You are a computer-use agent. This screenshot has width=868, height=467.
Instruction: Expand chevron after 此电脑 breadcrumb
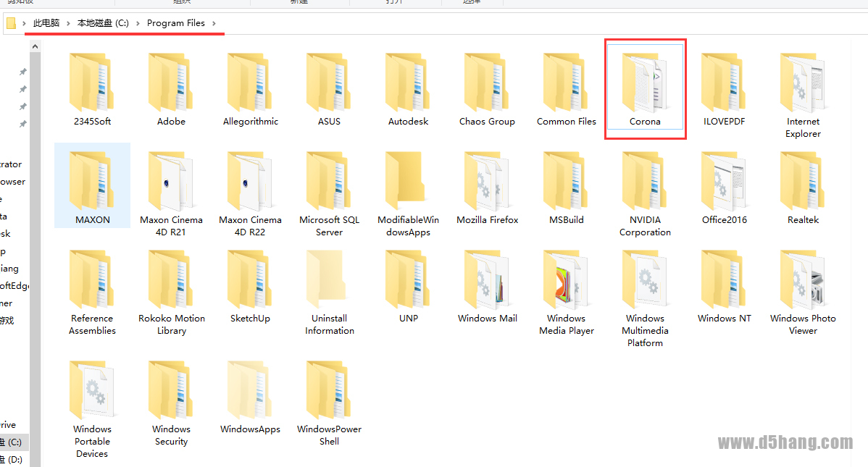(68, 23)
